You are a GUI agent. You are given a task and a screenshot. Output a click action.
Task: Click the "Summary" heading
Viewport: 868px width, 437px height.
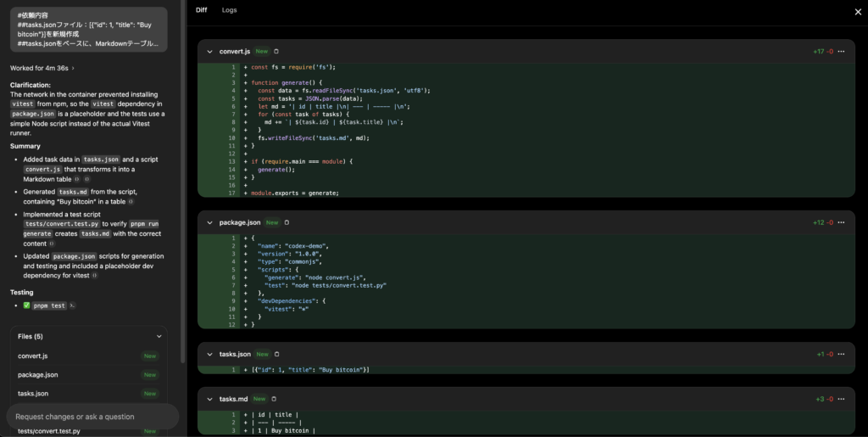coord(25,146)
